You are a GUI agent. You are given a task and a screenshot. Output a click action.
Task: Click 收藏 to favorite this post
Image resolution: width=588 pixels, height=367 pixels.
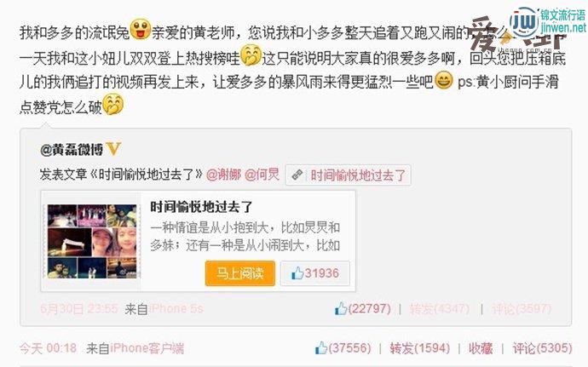tap(481, 348)
